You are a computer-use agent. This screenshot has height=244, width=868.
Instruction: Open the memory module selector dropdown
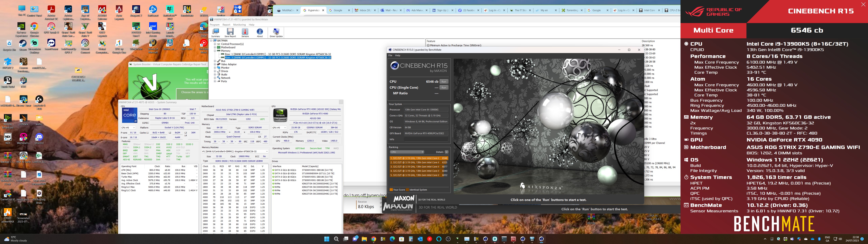pyautogui.click(x=235, y=152)
